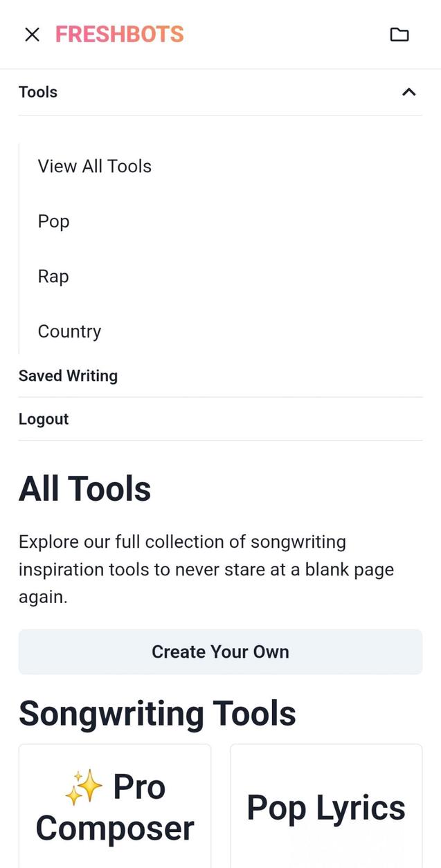
Task: Open the folder icon in the header
Action: point(399,34)
